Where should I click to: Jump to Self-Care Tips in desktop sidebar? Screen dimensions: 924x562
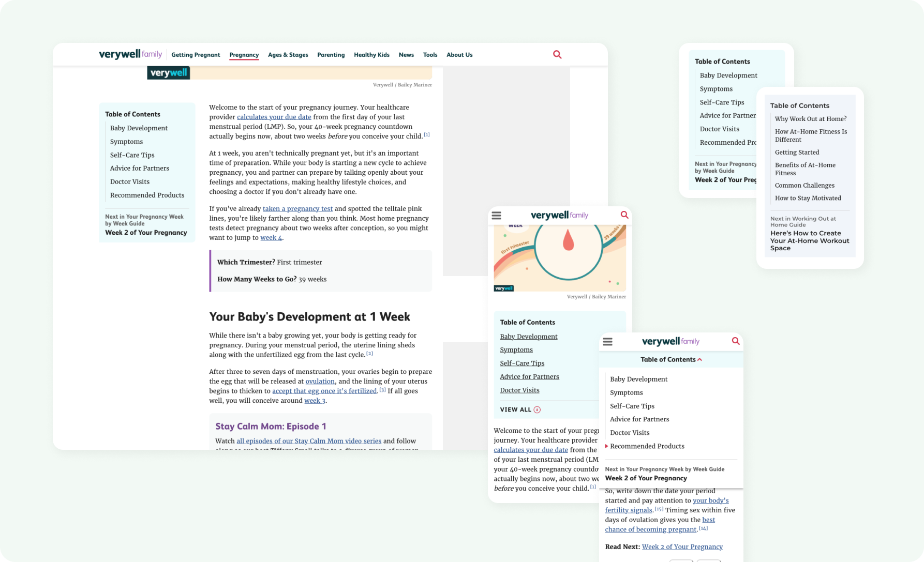(132, 155)
